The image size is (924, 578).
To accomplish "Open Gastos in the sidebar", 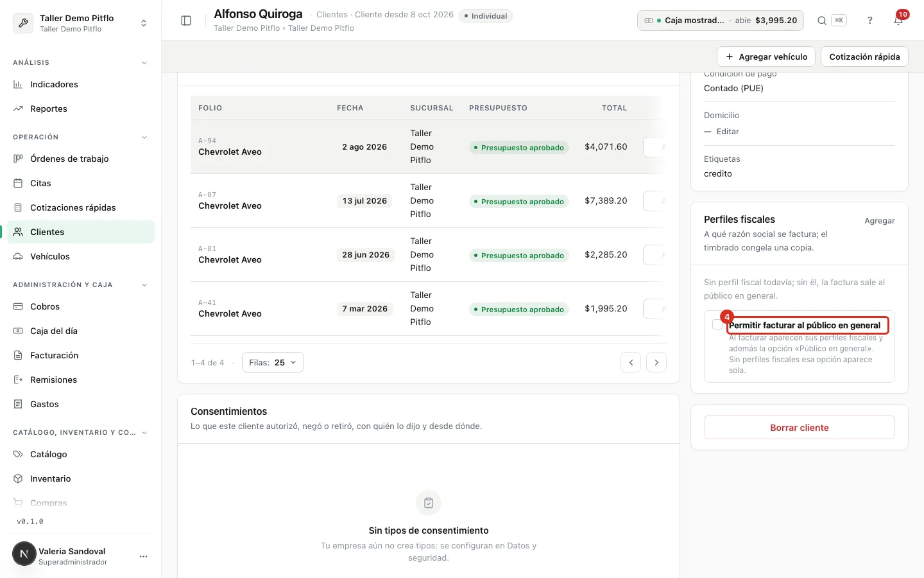I will click(81, 404).
